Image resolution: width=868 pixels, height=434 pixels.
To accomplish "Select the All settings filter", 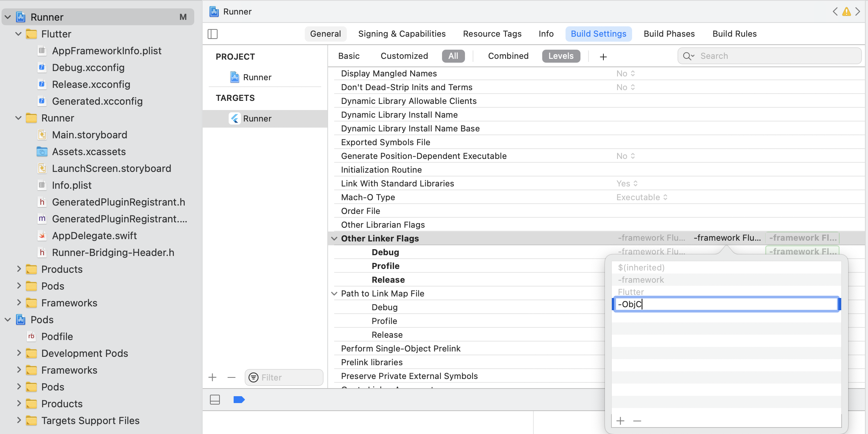I will click(x=453, y=56).
